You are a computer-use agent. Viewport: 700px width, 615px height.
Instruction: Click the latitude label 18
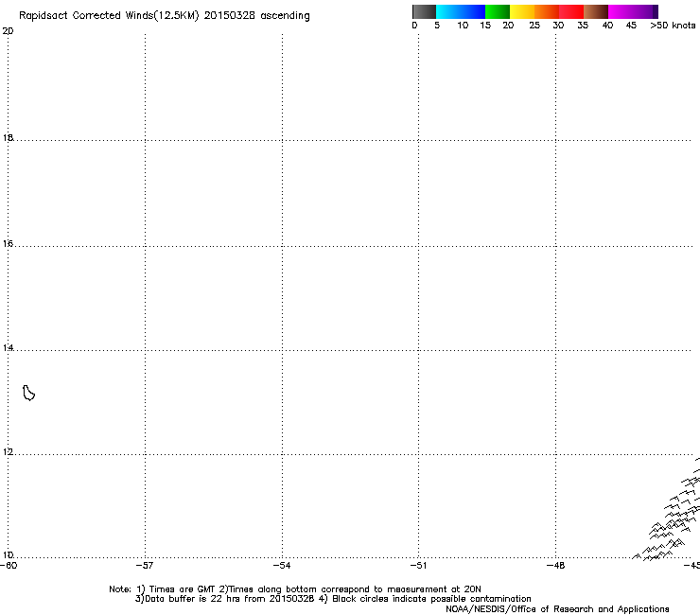tap(8, 137)
